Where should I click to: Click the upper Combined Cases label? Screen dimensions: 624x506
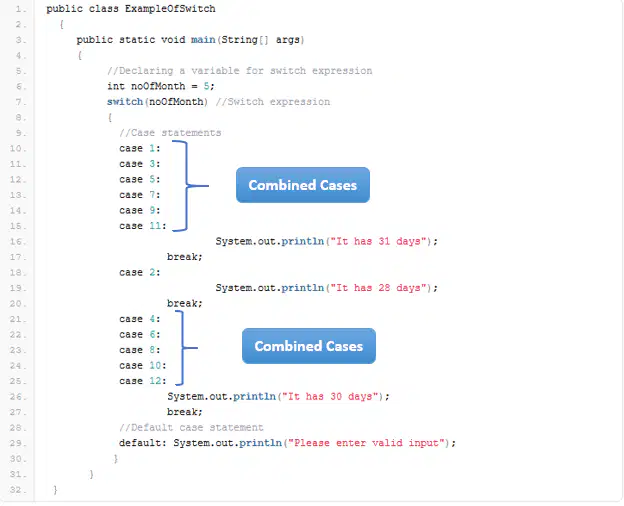pyautogui.click(x=303, y=185)
